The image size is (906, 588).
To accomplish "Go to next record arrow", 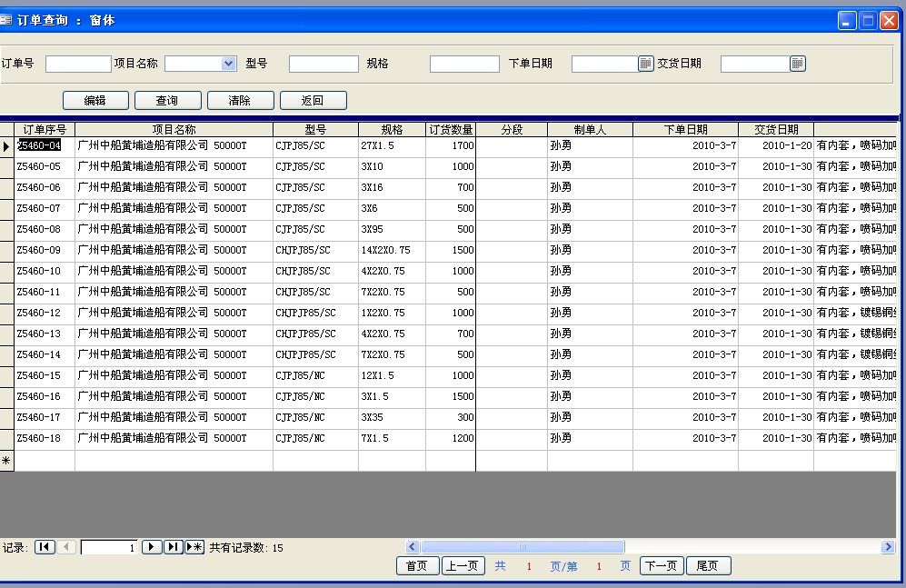I will click(x=153, y=547).
